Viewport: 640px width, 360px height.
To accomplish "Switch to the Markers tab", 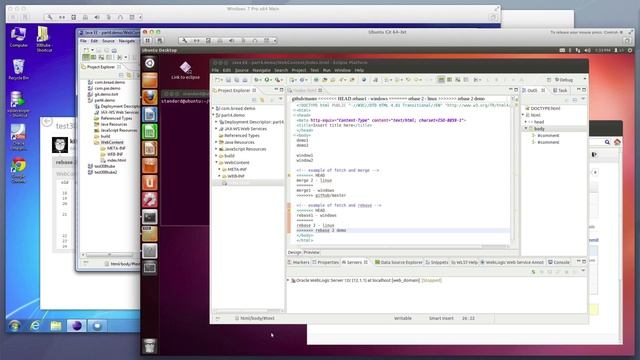I will coord(299,262).
